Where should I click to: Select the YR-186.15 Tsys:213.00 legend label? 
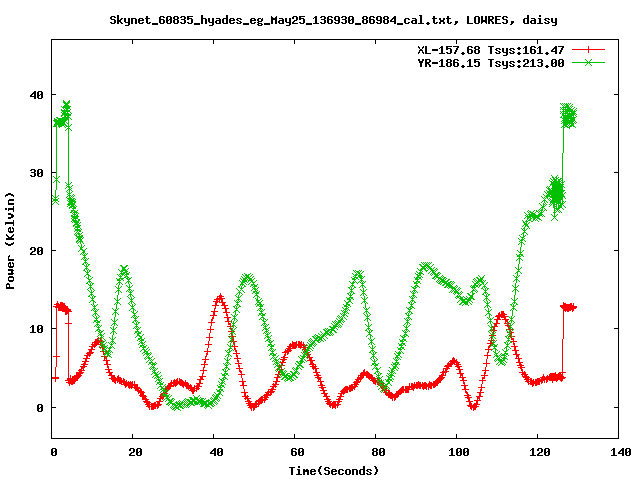pos(491,63)
